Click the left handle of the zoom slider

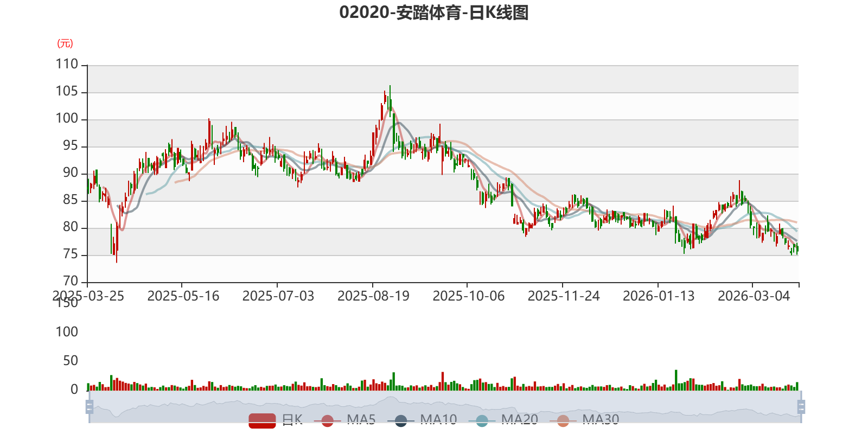pyautogui.click(x=90, y=406)
